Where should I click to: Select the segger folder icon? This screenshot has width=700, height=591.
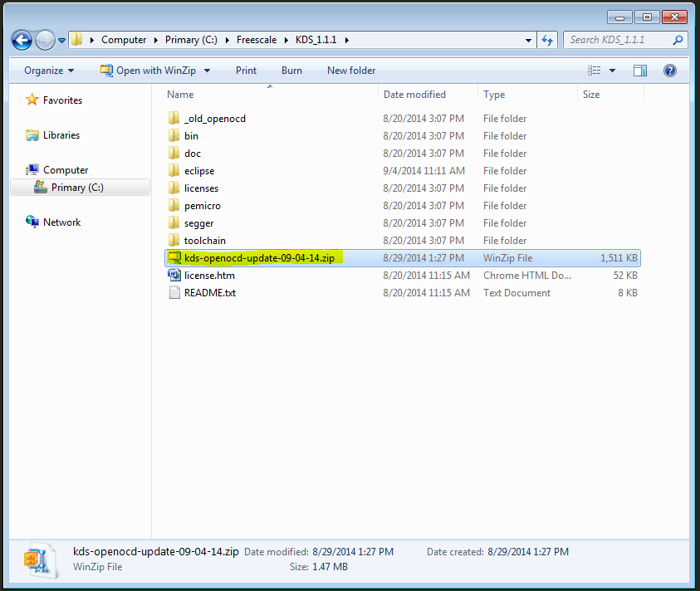click(174, 222)
